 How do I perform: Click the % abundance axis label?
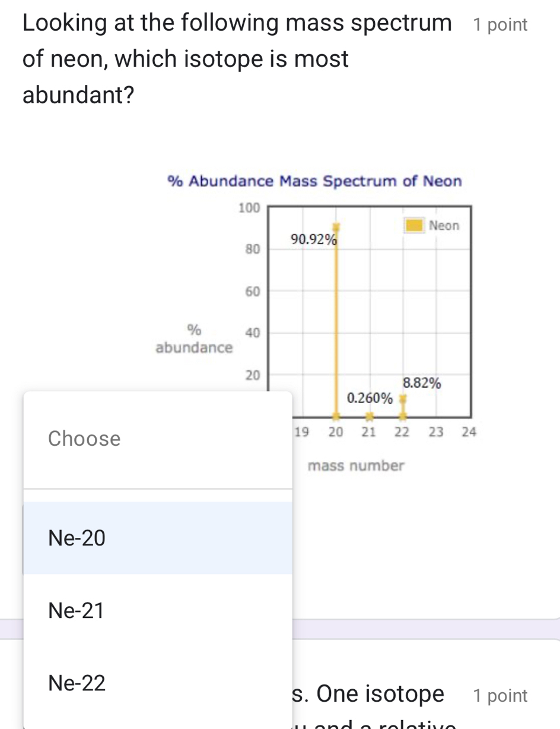coord(193,338)
